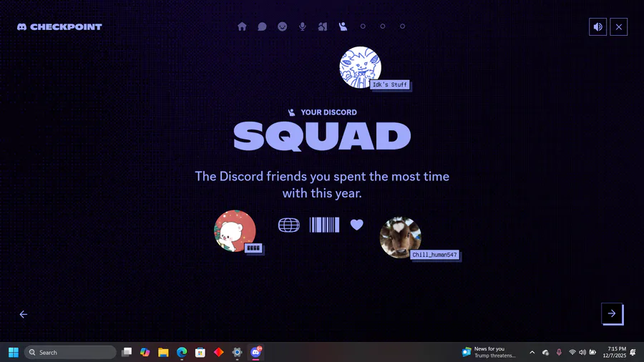Open the chat bubble section
Viewport: 644px width, 362px height.
pyautogui.click(x=262, y=26)
